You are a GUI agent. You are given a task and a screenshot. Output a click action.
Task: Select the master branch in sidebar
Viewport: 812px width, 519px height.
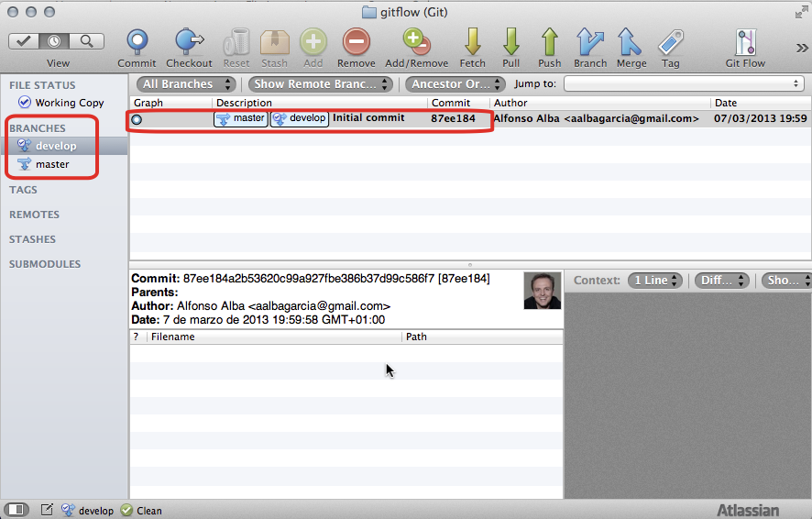pyautogui.click(x=52, y=164)
